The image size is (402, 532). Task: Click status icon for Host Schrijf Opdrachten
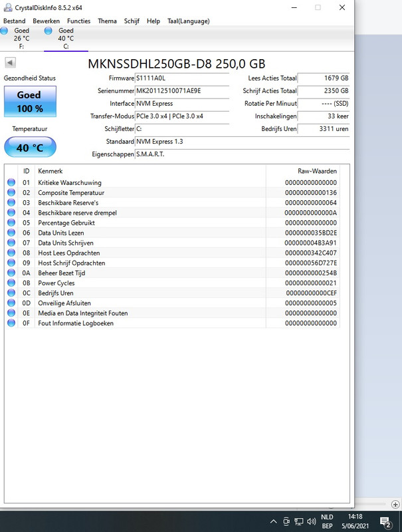click(11, 263)
